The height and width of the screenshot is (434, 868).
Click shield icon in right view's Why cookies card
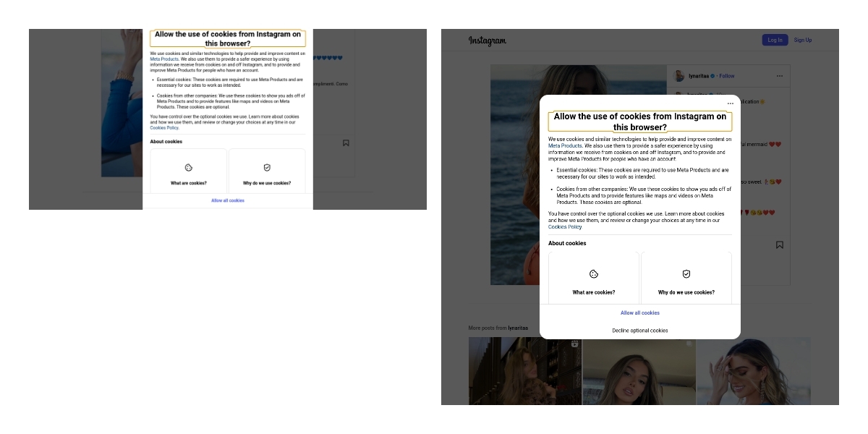(686, 274)
